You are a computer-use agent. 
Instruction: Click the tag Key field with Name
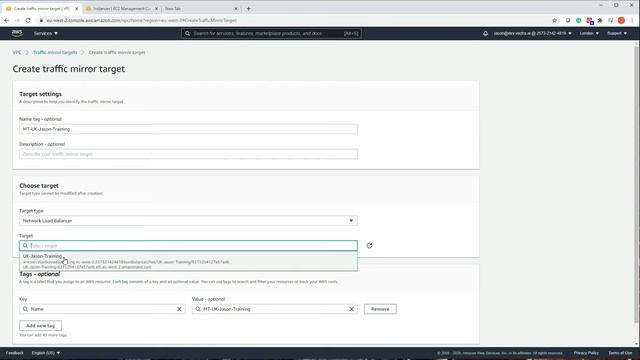102,309
